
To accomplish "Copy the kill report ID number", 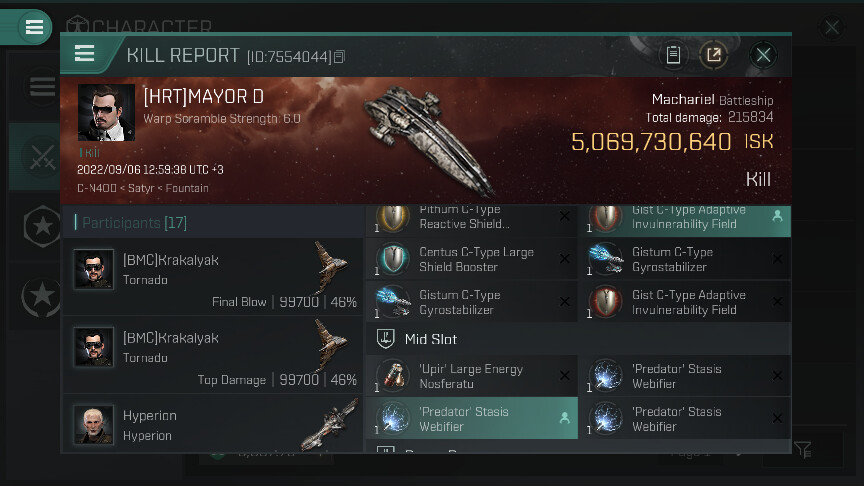I will pyautogui.click(x=339, y=56).
